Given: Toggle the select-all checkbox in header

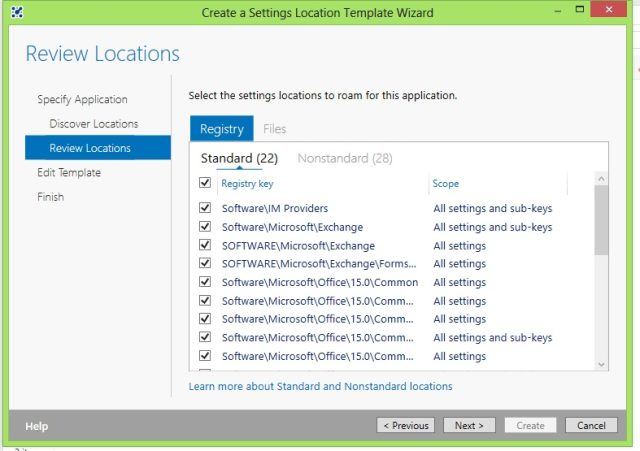Looking at the screenshot, I should point(205,182).
